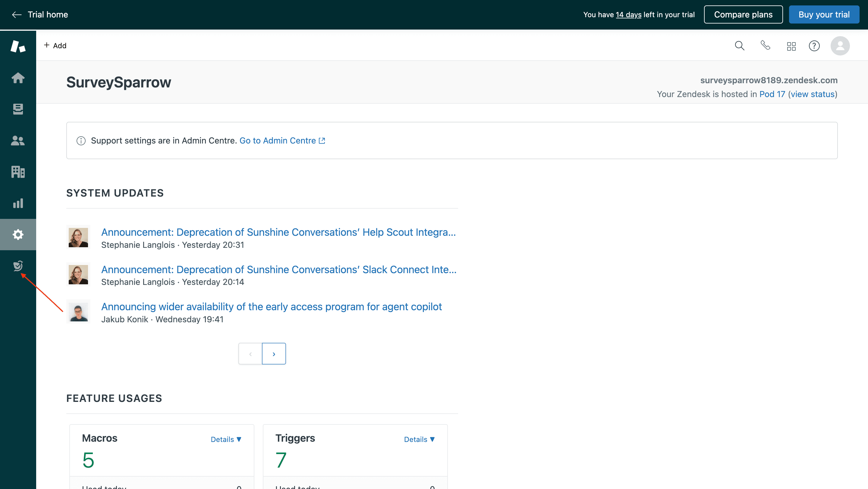The height and width of the screenshot is (489, 868).
Task: Go to next page of system updates
Action: [x=274, y=354]
